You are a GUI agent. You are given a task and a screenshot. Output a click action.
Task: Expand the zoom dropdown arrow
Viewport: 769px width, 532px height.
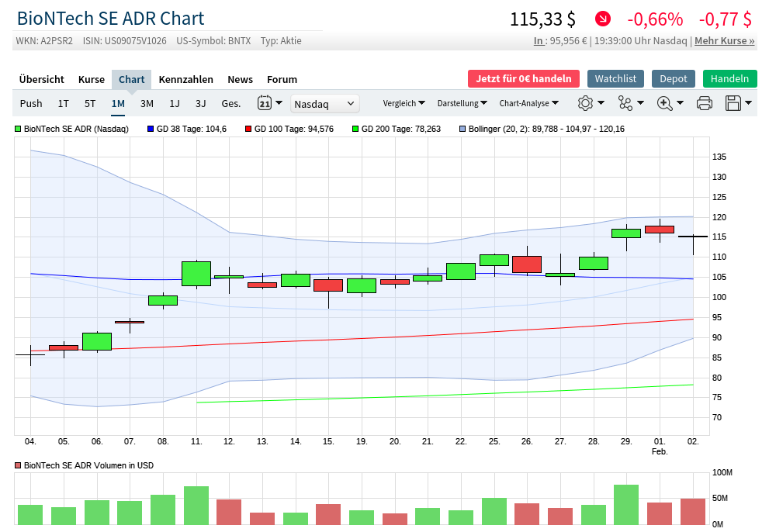click(681, 102)
